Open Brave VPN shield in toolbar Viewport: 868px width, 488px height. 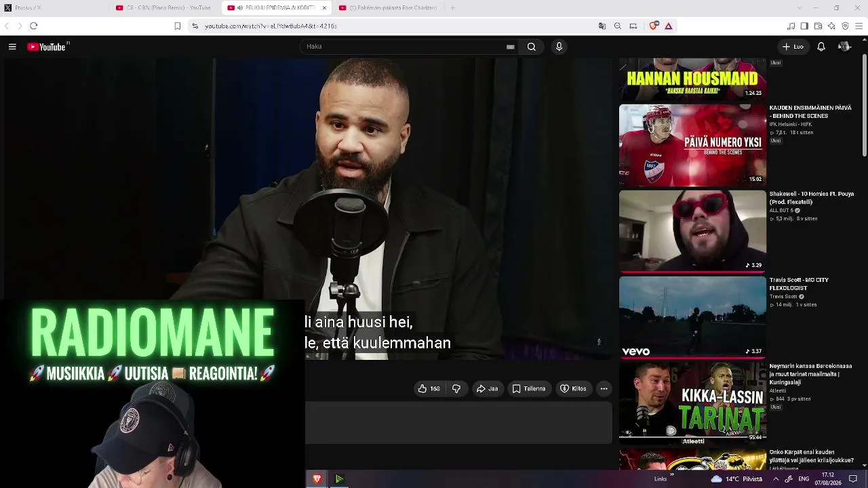pyautogui.click(x=845, y=26)
